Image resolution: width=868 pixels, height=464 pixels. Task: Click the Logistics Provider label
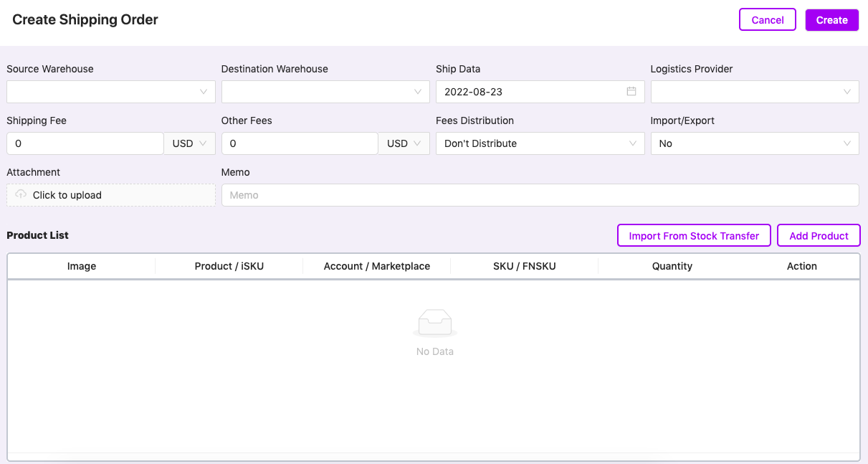click(692, 69)
